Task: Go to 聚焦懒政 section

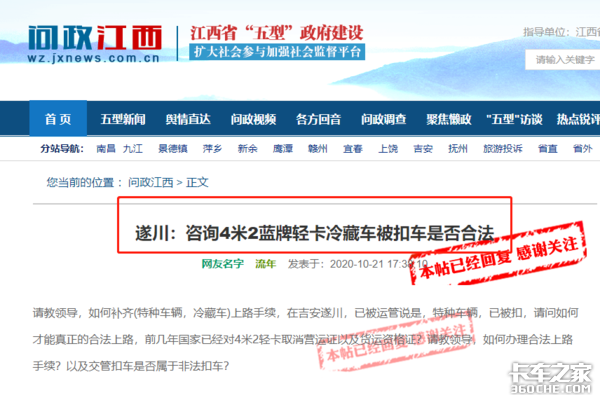Action: tap(449, 119)
